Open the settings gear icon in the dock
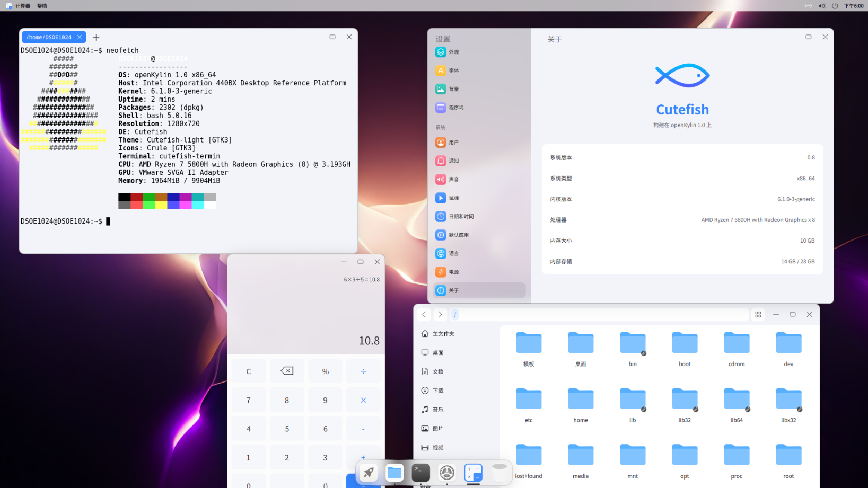The image size is (868, 488). click(x=447, y=472)
